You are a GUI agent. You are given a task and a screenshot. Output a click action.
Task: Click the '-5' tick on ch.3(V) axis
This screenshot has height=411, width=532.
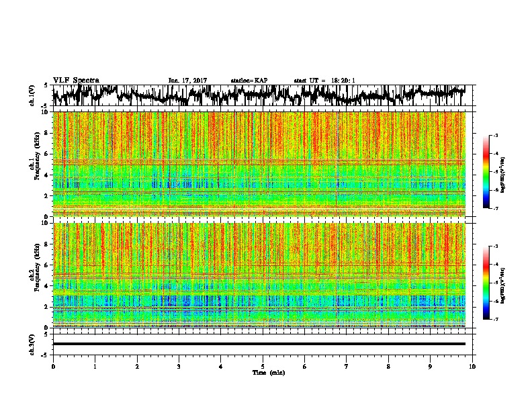[x=46, y=355]
